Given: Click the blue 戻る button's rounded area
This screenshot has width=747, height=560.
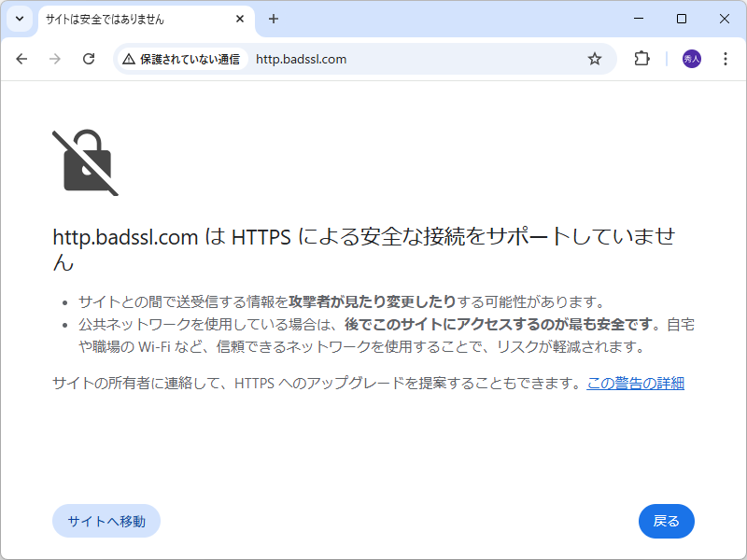Looking at the screenshot, I should click(666, 521).
